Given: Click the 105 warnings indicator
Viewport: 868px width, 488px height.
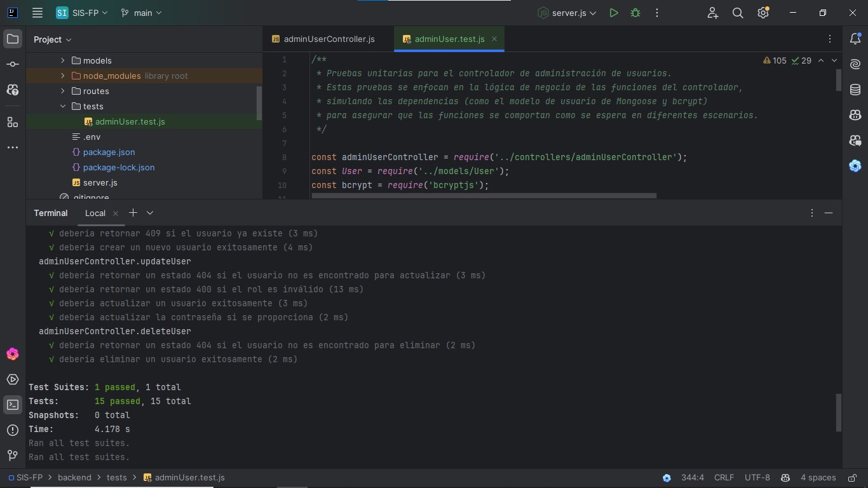Looking at the screenshot, I should point(775,60).
